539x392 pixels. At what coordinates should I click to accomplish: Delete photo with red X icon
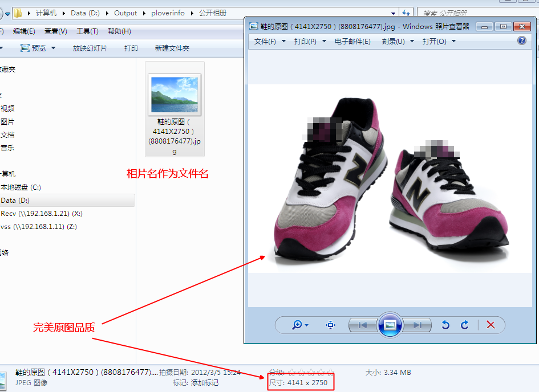pos(491,325)
